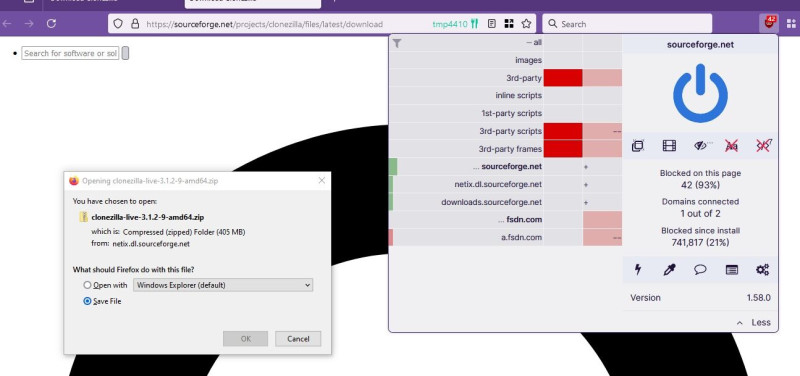Click the four-squares QR icon in address bar

click(x=509, y=23)
